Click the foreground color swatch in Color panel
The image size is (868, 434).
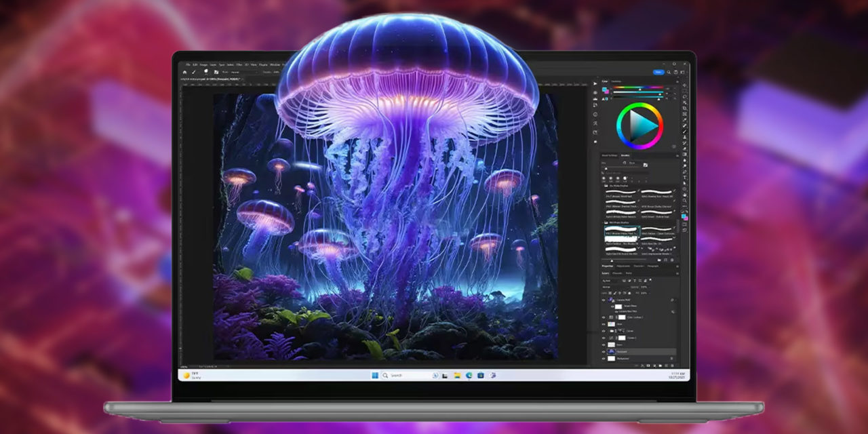point(604,89)
